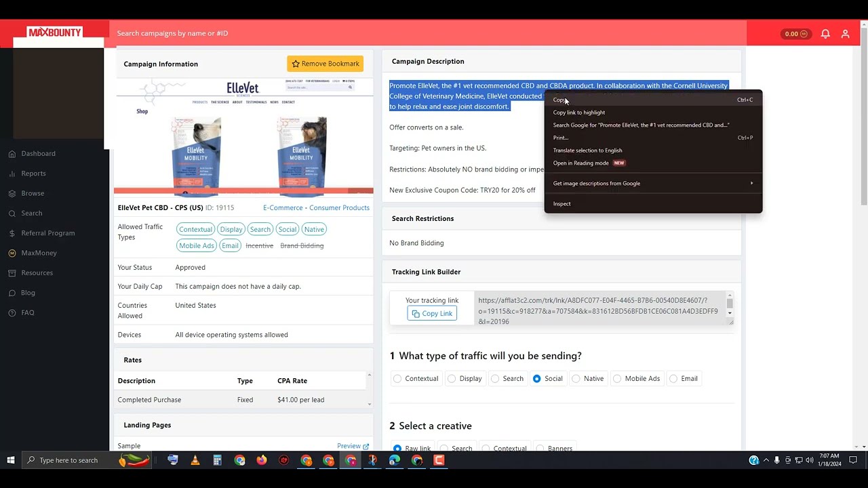Viewport: 868px width, 488px height.
Task: Select Native traffic type radio
Action: (576, 379)
